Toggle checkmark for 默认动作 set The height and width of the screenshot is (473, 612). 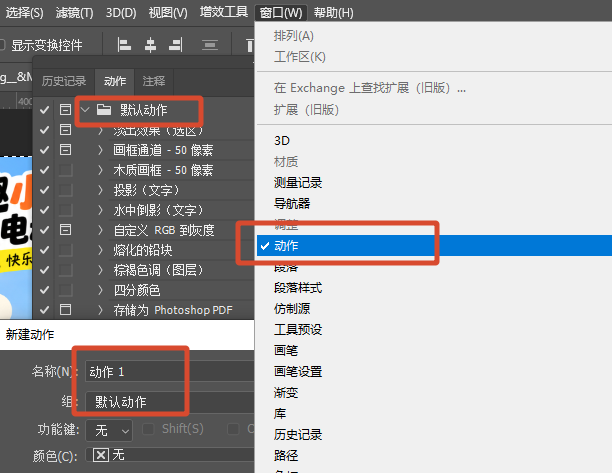click(x=44, y=110)
